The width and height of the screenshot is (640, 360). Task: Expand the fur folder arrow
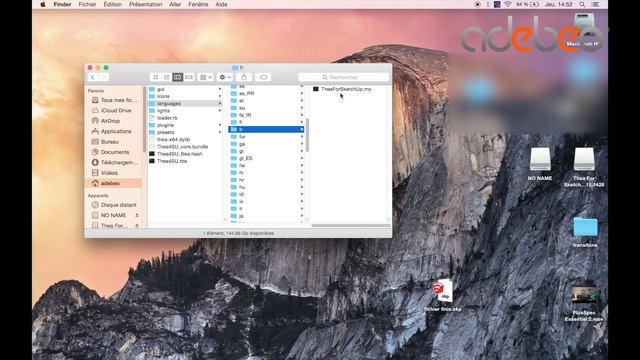(x=302, y=137)
